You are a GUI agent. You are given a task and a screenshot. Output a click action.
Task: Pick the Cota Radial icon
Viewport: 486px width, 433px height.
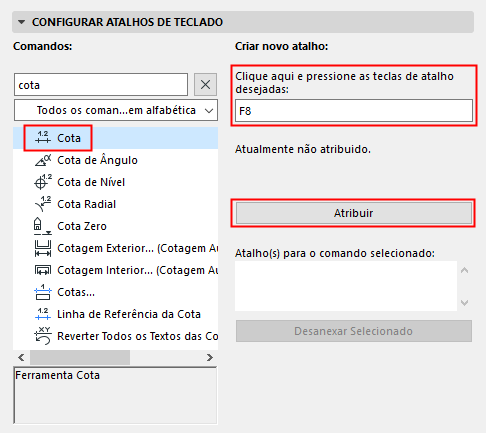(43, 204)
